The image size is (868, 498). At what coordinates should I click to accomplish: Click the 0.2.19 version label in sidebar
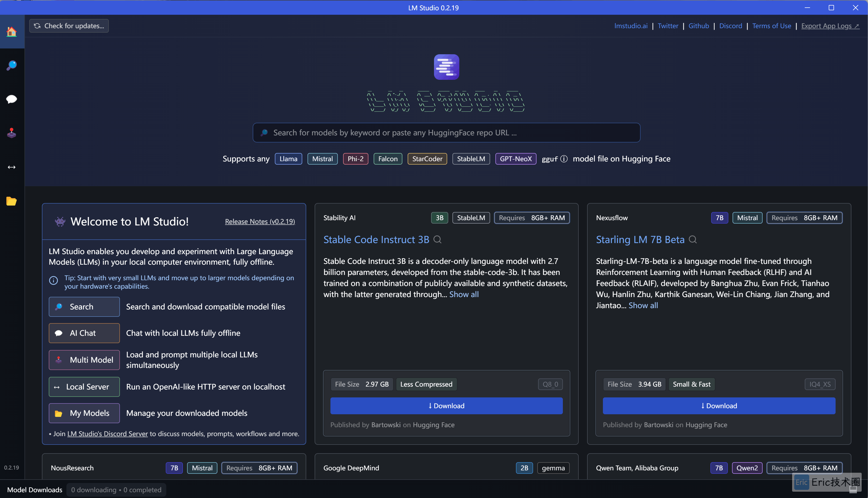tap(12, 467)
